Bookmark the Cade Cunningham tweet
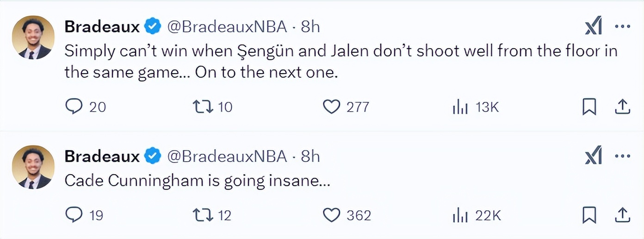The image size is (644, 239). pos(589,215)
